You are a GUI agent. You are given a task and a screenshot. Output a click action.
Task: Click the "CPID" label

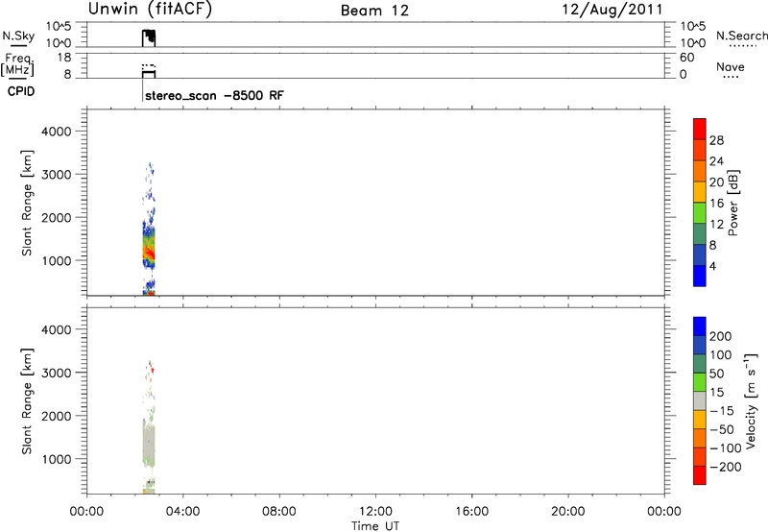[x=21, y=91]
